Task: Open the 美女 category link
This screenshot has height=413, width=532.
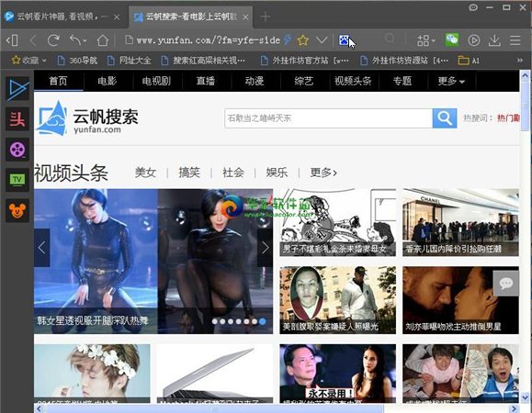Action: [145, 173]
